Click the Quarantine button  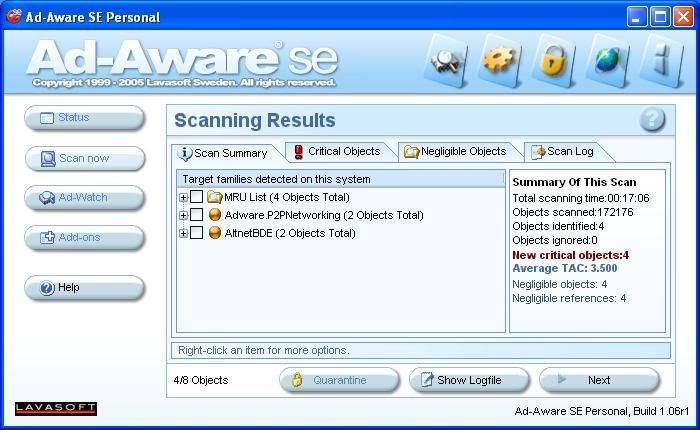[339, 380]
